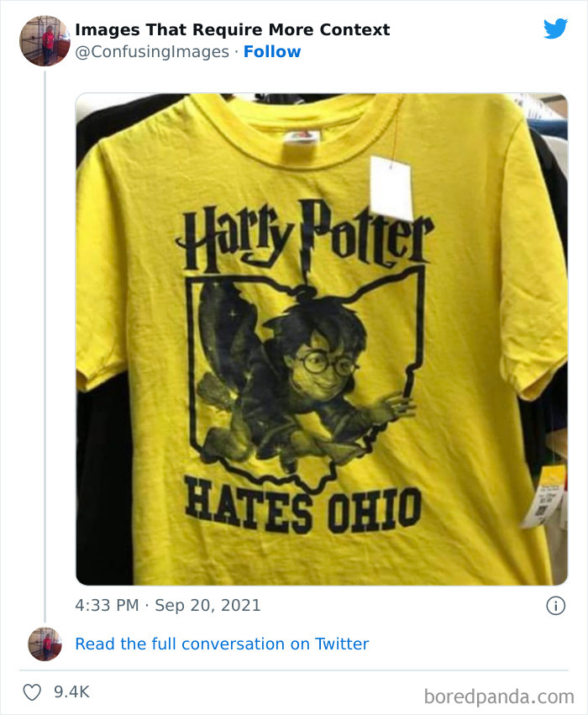The image size is (588, 715).
Task: Click the HATES OHIO text on the shirt
Action: 302,504
